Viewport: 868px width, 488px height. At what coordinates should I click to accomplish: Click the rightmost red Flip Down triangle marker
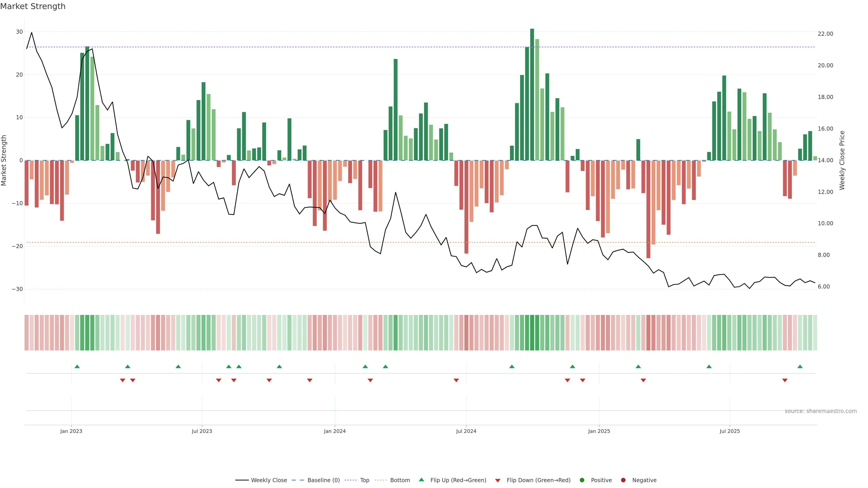click(x=785, y=380)
